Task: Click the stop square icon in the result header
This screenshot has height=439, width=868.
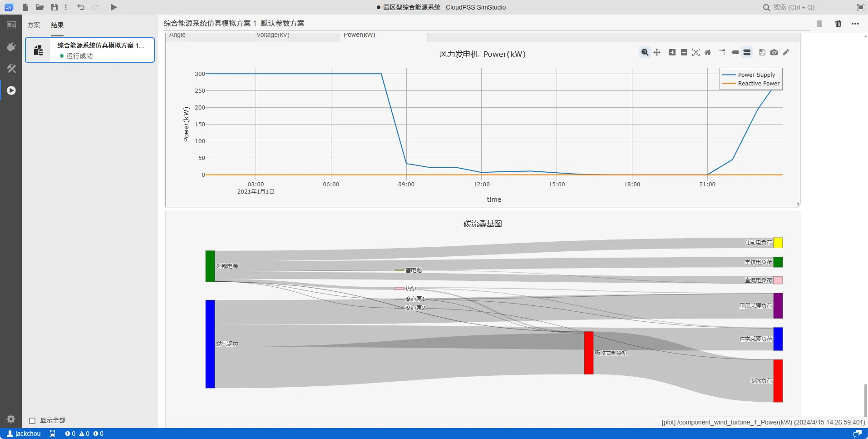Action: tap(819, 24)
